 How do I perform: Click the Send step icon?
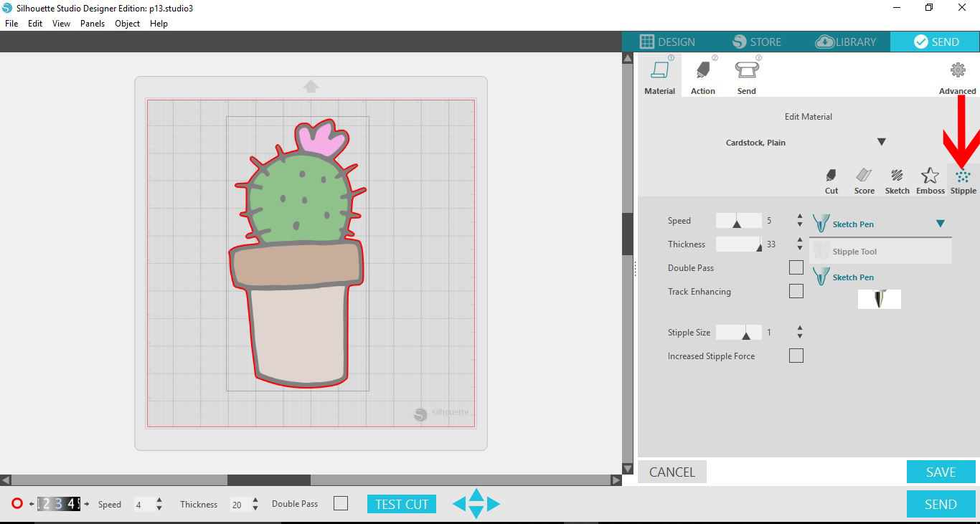(x=746, y=71)
